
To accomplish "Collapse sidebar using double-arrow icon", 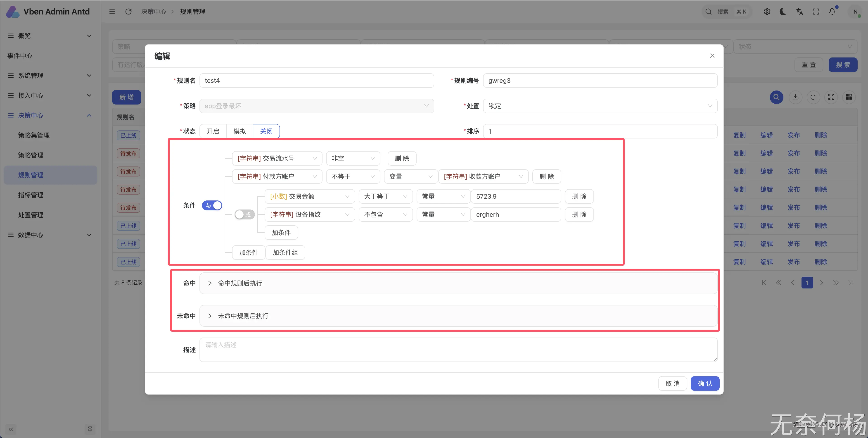I will pyautogui.click(x=11, y=429).
